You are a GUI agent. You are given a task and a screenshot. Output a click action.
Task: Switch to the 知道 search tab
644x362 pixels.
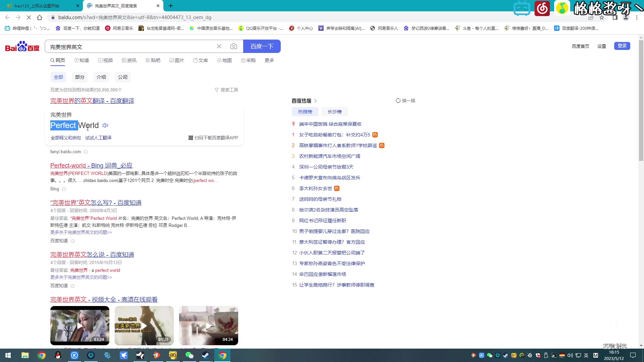[82, 60]
